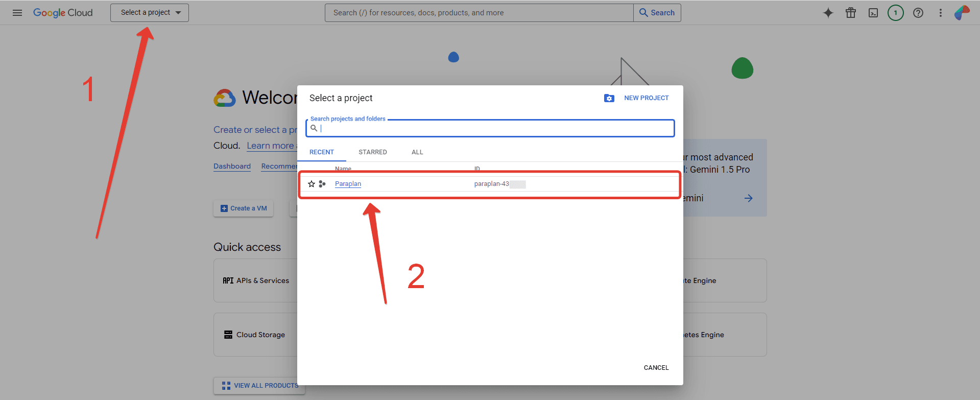Click the user account avatar
980x400 pixels.
(x=962, y=13)
